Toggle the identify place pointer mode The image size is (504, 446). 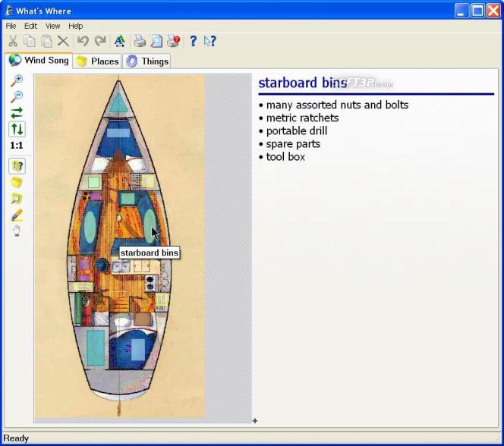pos(16,165)
